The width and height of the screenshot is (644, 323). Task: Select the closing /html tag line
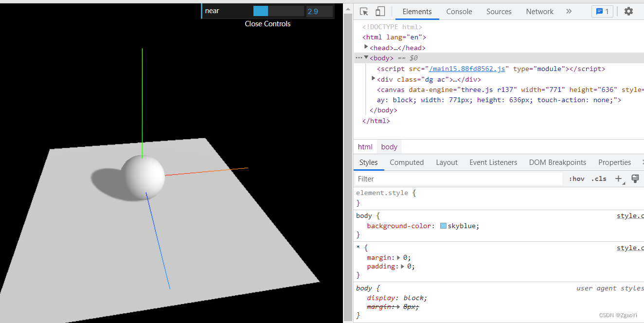pyautogui.click(x=376, y=121)
